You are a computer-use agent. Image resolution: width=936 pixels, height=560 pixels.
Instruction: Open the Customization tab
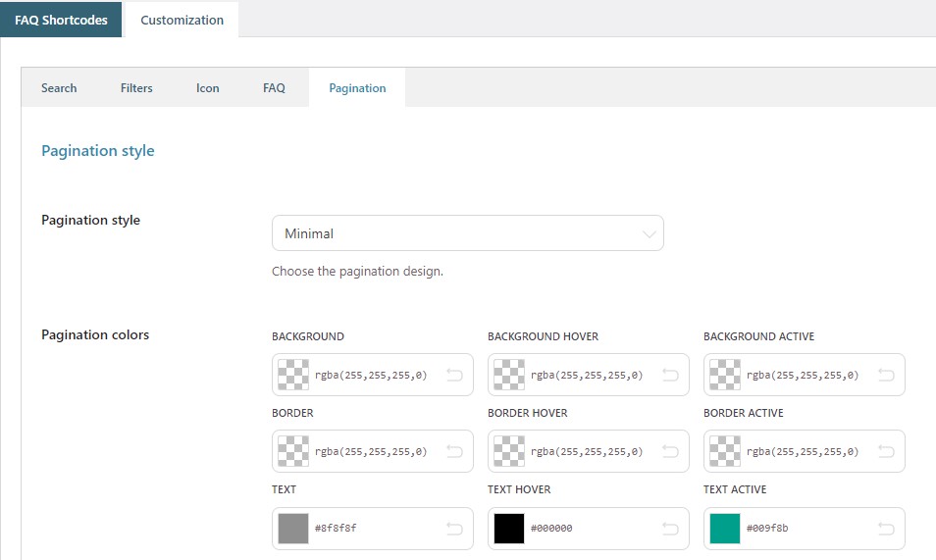[182, 20]
